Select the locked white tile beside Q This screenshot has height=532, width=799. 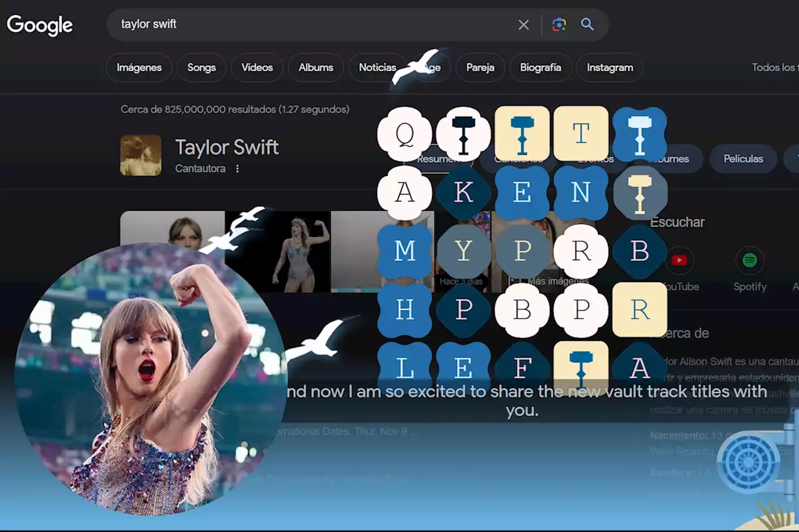[x=463, y=134]
